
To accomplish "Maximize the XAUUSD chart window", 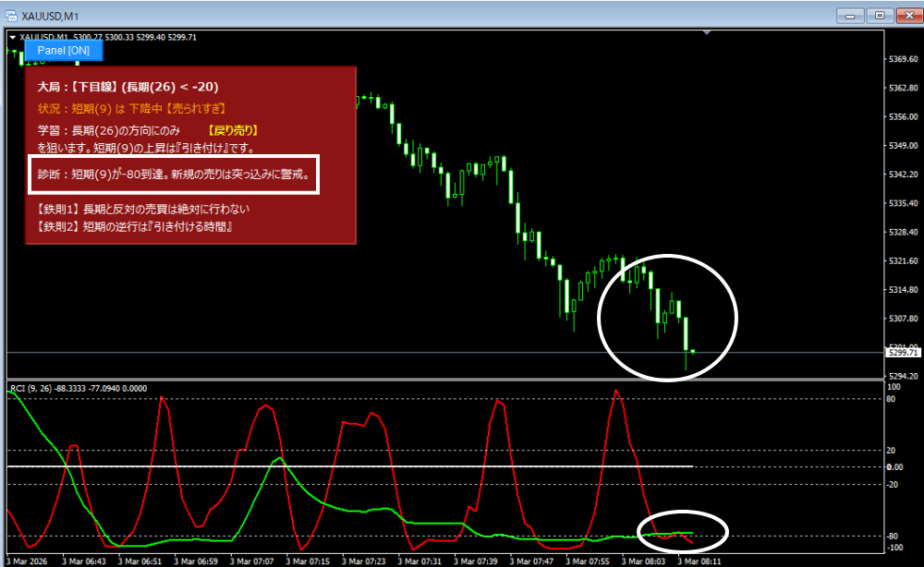I will click(x=876, y=16).
